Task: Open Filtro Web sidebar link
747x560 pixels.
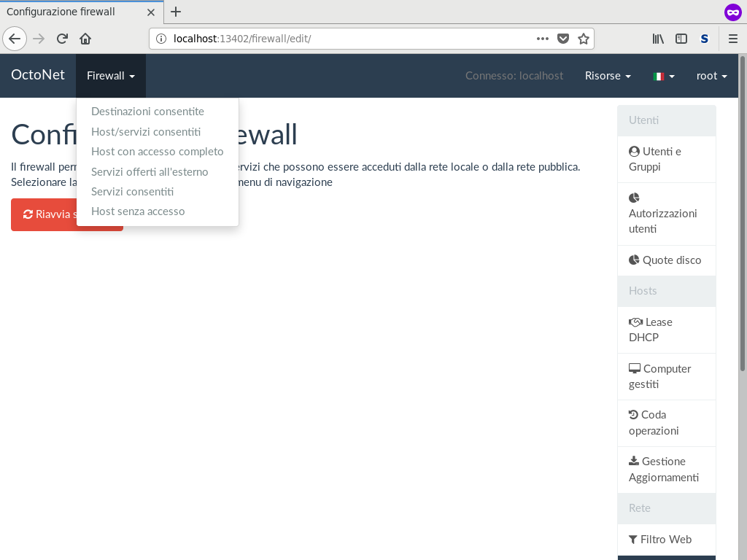Action: [667, 540]
